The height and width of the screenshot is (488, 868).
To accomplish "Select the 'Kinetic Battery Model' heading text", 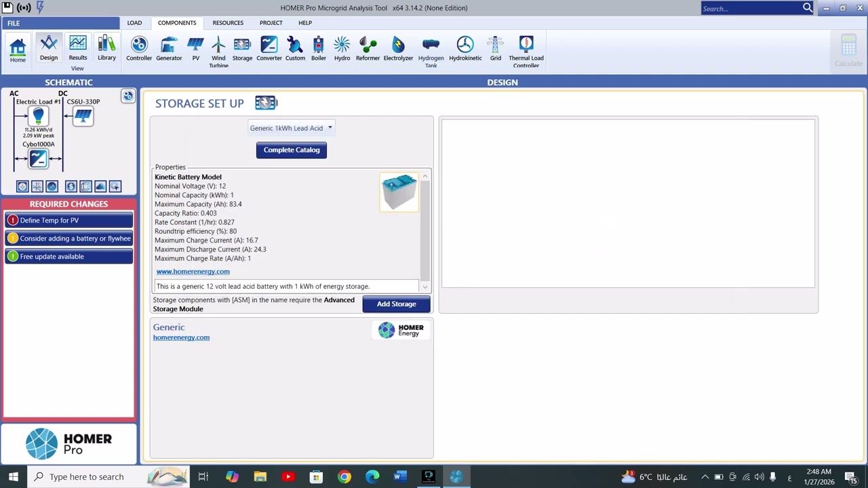I will click(188, 177).
